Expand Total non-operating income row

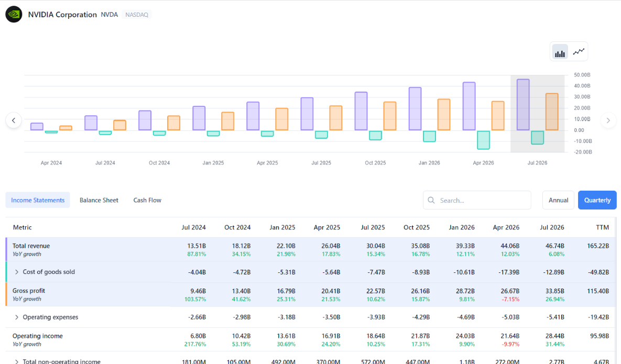click(17, 361)
